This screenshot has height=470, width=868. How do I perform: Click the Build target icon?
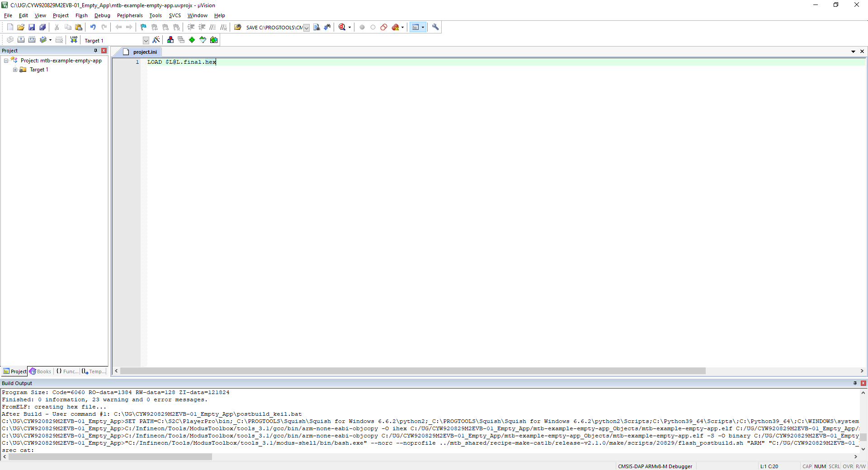pos(21,40)
